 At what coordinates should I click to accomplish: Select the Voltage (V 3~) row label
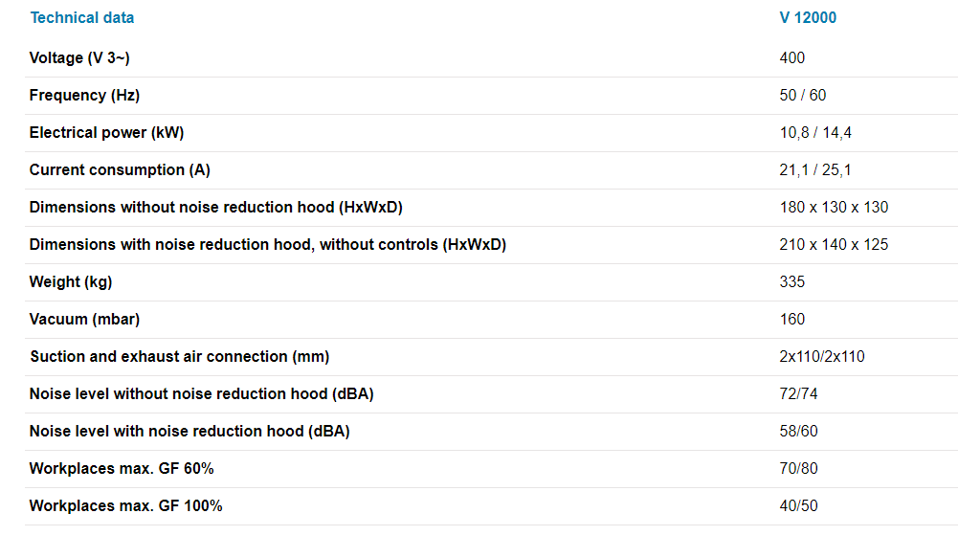coord(79,57)
